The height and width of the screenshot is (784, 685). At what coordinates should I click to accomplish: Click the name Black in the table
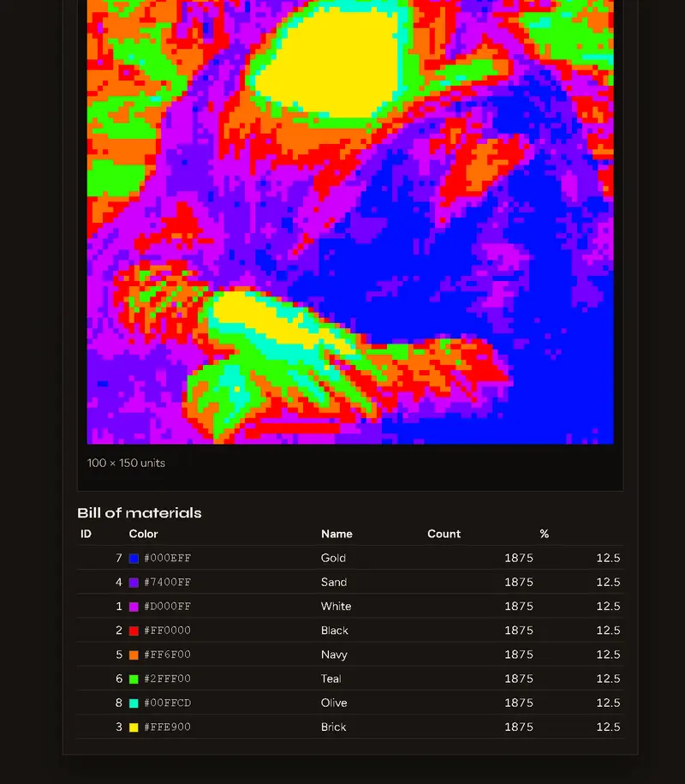pyautogui.click(x=335, y=630)
